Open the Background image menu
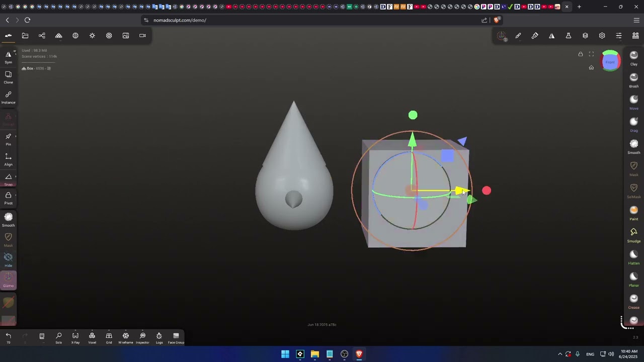Viewport: 644px width, 362px height. pos(126,36)
